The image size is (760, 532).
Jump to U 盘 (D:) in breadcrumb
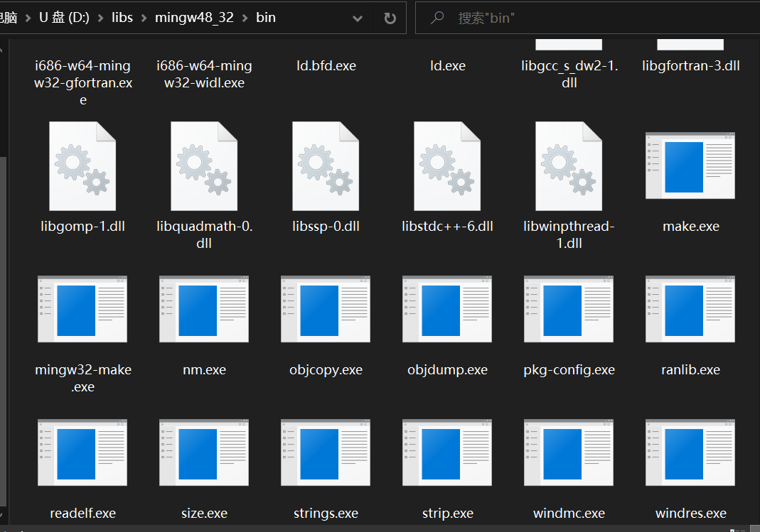pyautogui.click(x=64, y=18)
